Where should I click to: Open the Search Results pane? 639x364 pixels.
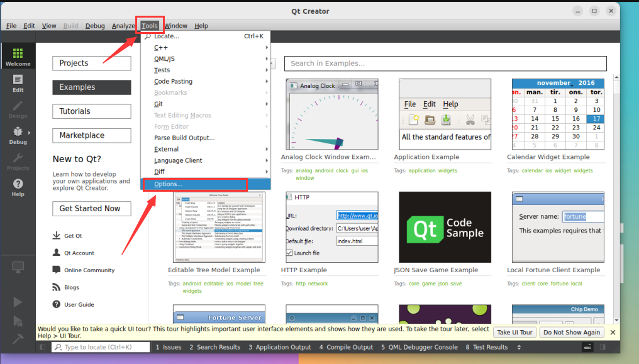214,347
